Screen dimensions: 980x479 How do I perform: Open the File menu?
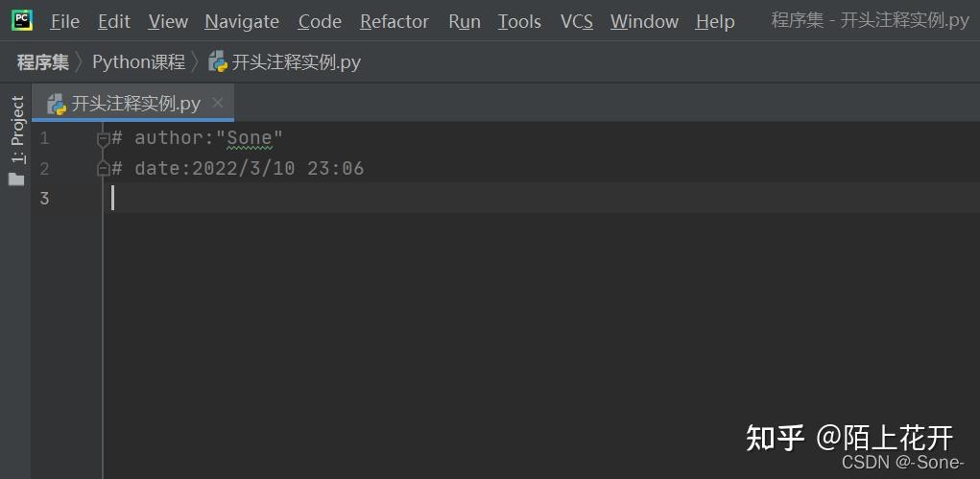pyautogui.click(x=65, y=22)
